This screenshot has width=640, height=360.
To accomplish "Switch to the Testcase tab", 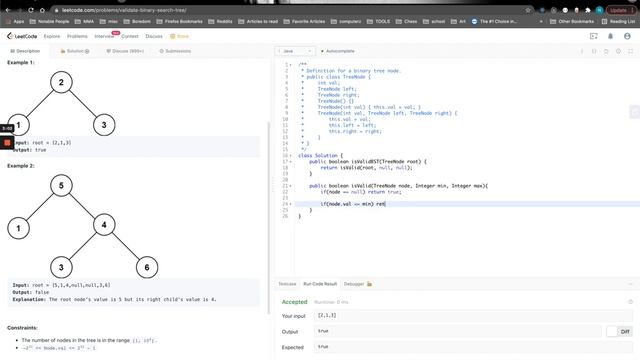I will [287, 284].
